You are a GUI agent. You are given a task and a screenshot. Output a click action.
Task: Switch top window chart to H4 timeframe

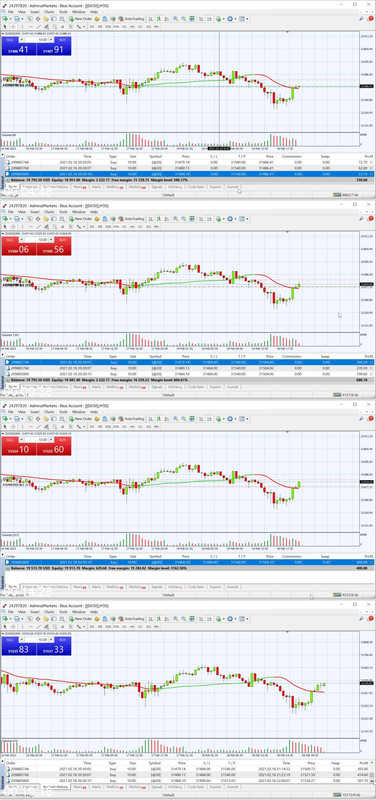point(132,26)
